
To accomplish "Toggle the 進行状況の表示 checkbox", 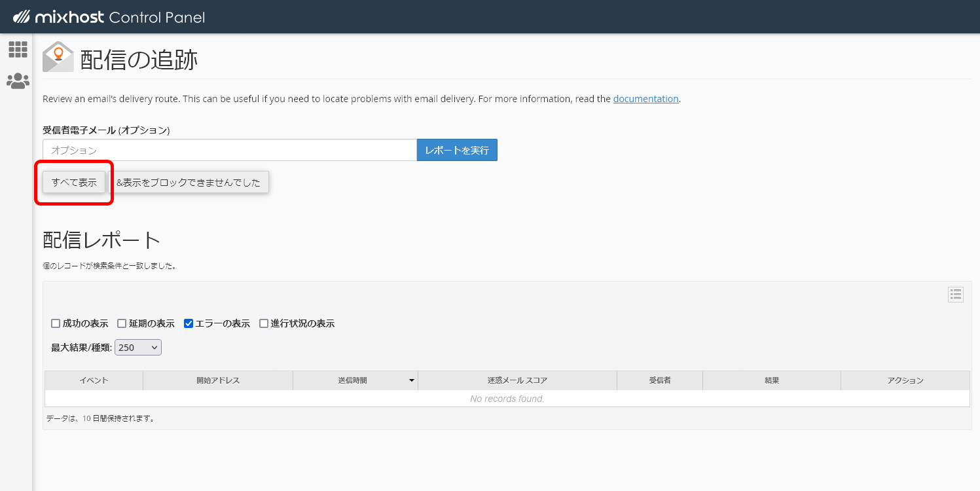I will 264,323.
